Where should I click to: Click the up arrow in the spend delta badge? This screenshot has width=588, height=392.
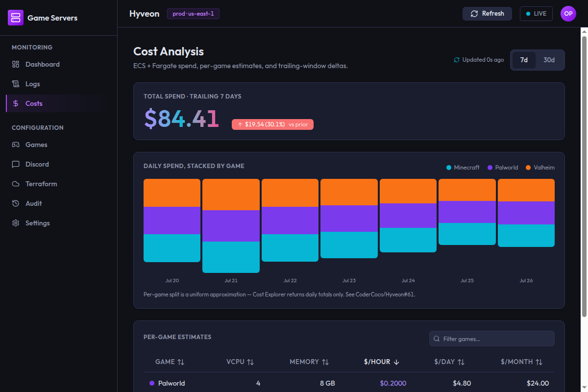pos(240,124)
